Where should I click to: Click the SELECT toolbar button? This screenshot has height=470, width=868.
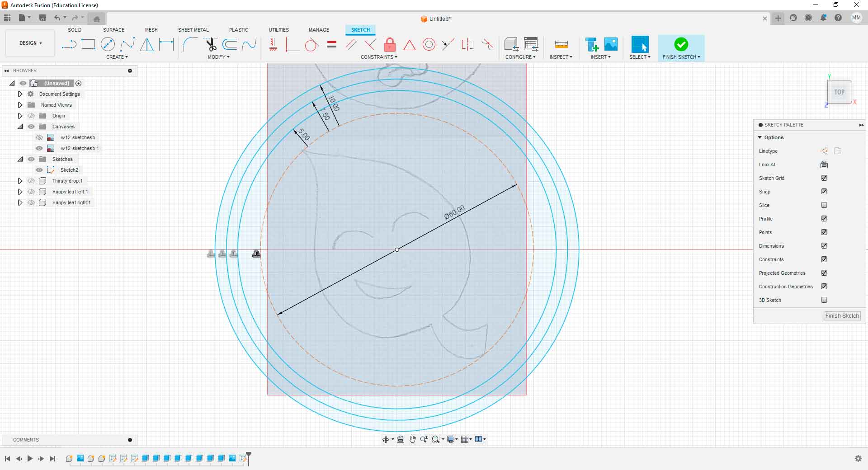click(x=640, y=44)
